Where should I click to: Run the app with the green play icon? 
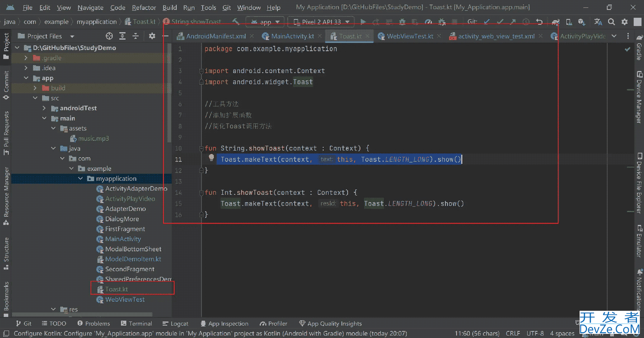[x=363, y=22]
